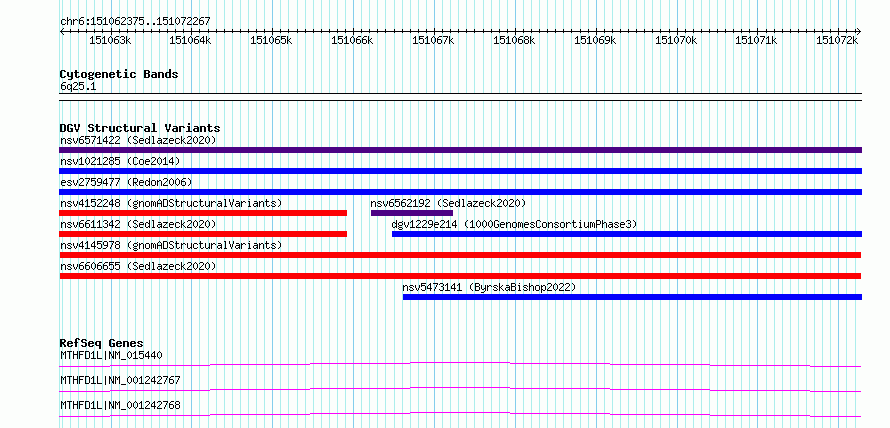Select the red bar for nsv6611342
890x428 pixels.
203,234
